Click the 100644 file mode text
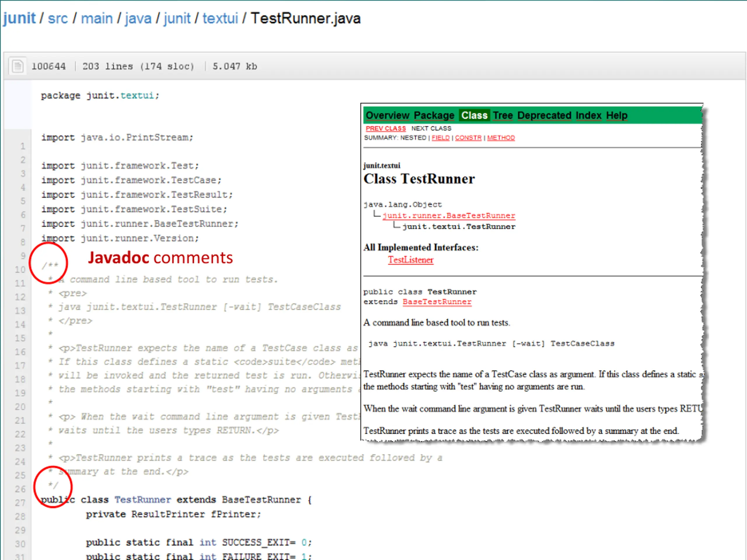 [x=49, y=66]
